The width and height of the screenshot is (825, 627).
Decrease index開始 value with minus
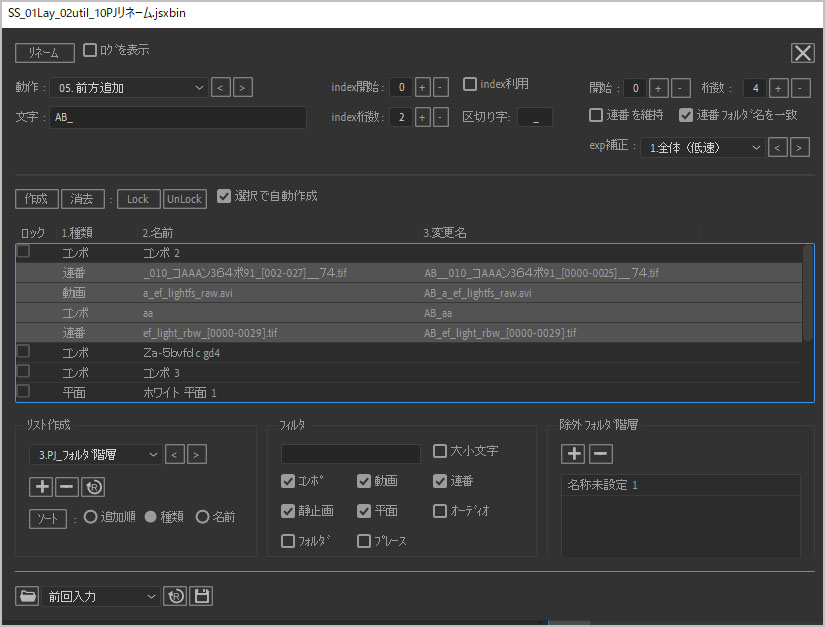click(441, 87)
